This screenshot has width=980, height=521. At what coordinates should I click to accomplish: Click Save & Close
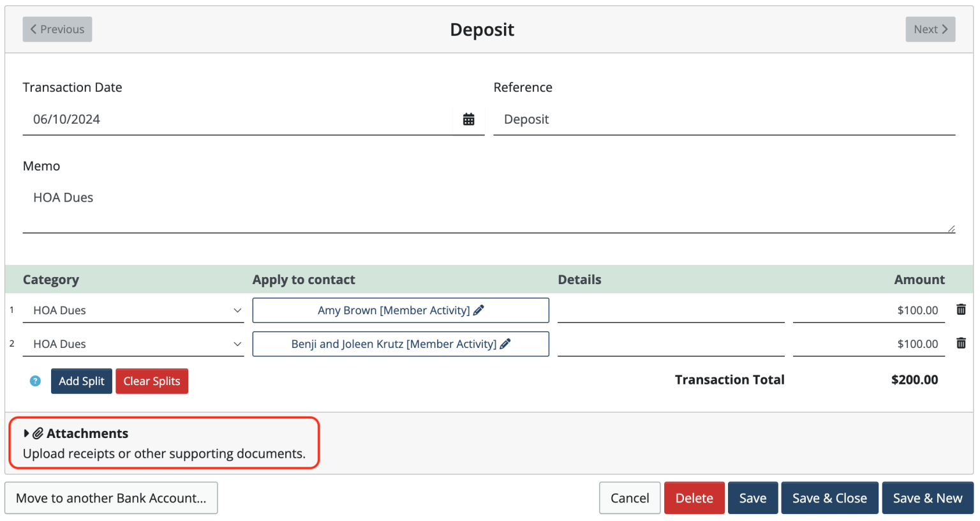pyautogui.click(x=829, y=497)
